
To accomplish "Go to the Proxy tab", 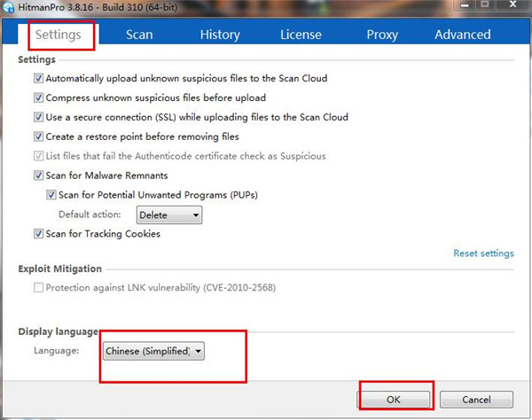I will click(x=381, y=35).
